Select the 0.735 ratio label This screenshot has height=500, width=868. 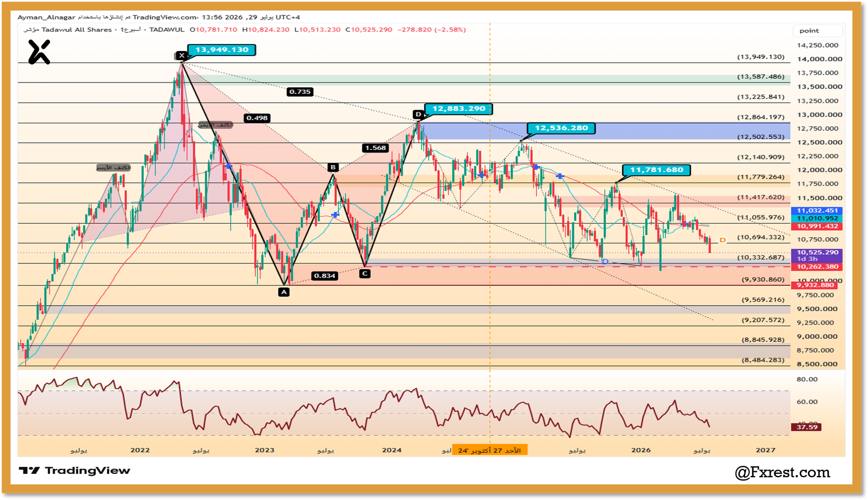(x=300, y=92)
